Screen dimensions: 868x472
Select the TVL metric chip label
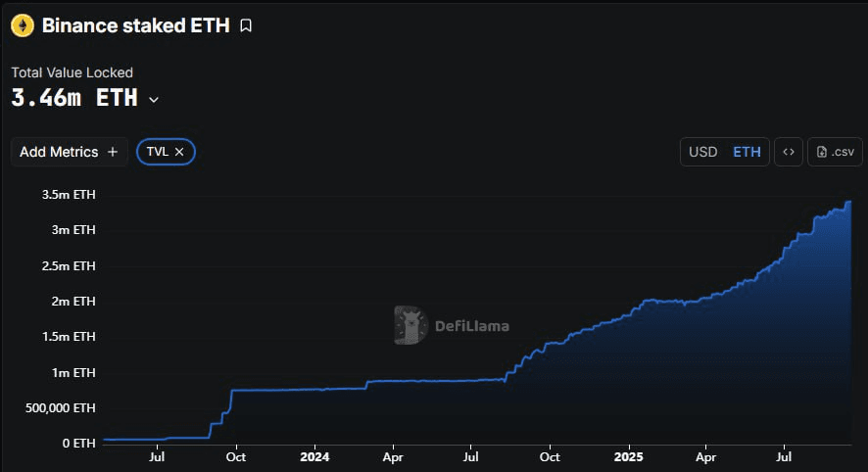coord(157,152)
